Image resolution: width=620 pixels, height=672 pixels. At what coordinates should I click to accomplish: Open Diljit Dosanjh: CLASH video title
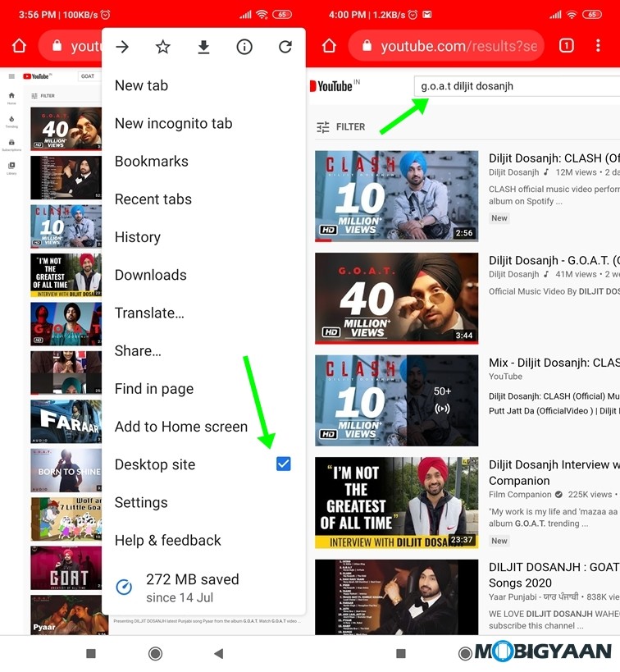554,158
